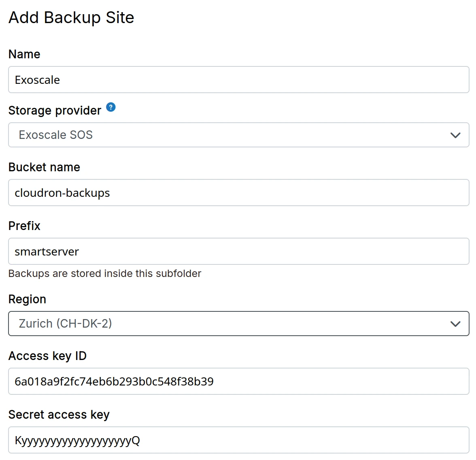
Task: Click the Prefix field containing smartserver
Action: pos(238,251)
